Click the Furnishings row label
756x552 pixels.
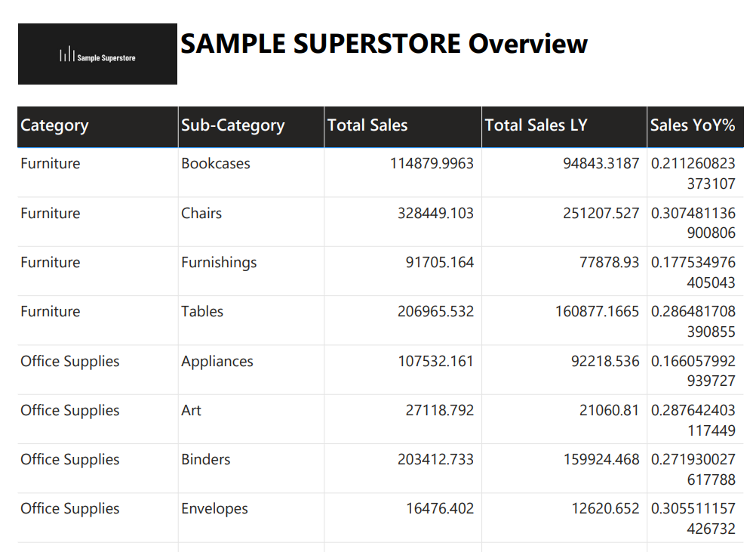tap(219, 263)
